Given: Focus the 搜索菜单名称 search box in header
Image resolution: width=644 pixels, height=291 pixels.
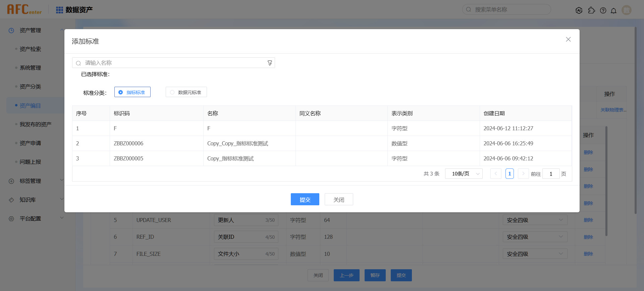Looking at the screenshot, I should (x=506, y=9).
